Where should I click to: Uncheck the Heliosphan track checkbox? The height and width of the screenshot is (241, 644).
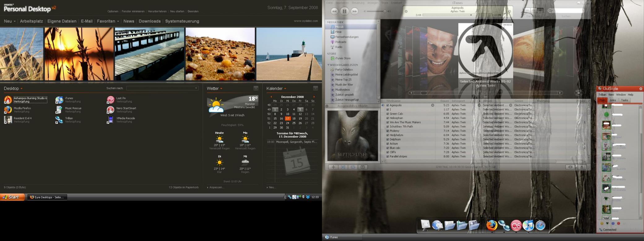pyautogui.click(x=387, y=118)
